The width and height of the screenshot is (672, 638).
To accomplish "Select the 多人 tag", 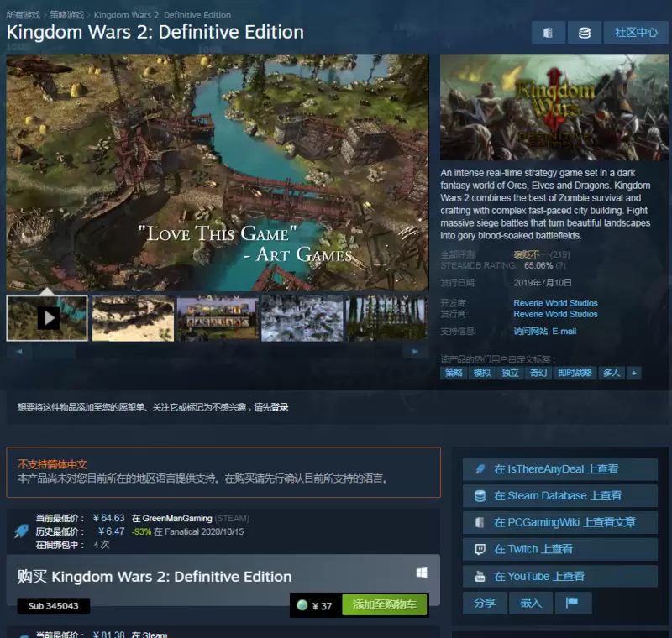I will (x=612, y=373).
